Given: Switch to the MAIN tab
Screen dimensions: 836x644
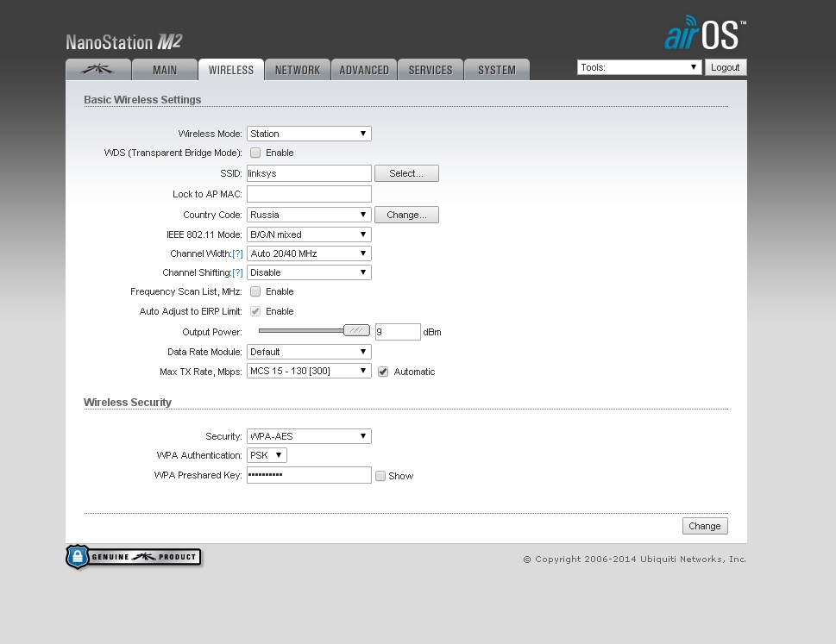Looking at the screenshot, I should [x=165, y=70].
